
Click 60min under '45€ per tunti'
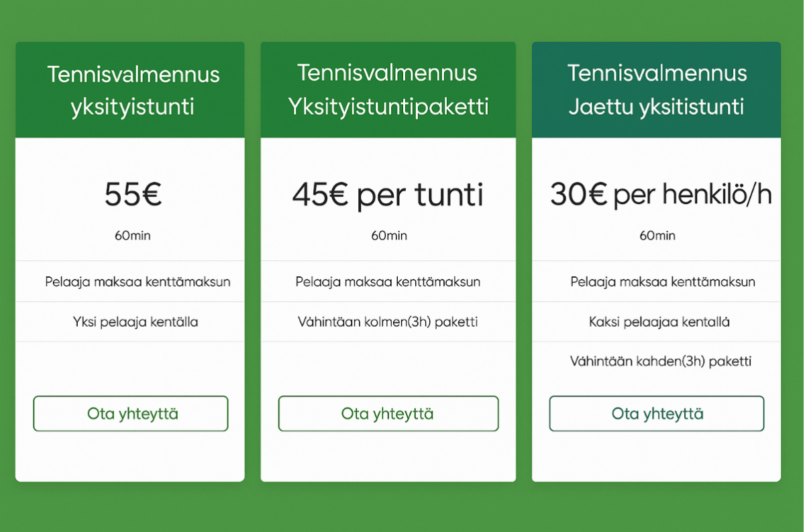pyautogui.click(x=388, y=235)
